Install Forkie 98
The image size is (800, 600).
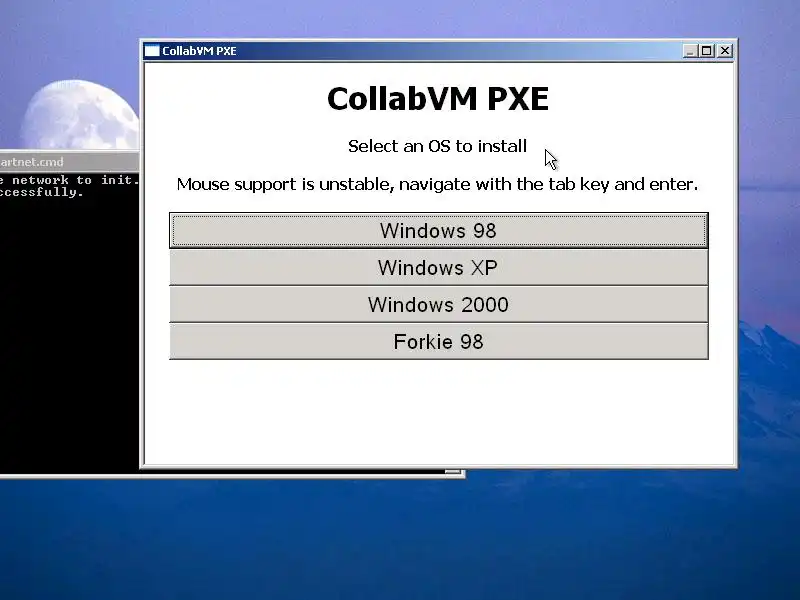point(438,341)
